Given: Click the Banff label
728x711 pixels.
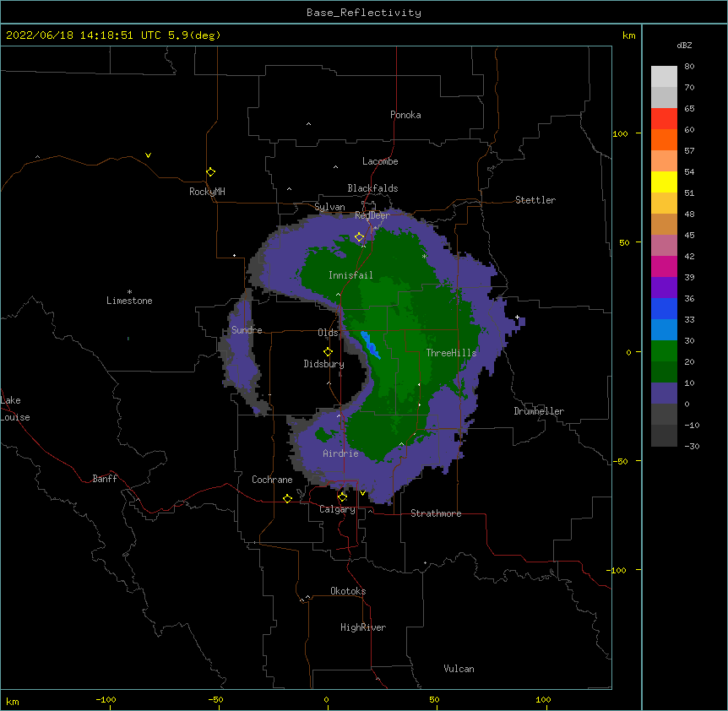Looking at the screenshot, I should click(x=105, y=479).
